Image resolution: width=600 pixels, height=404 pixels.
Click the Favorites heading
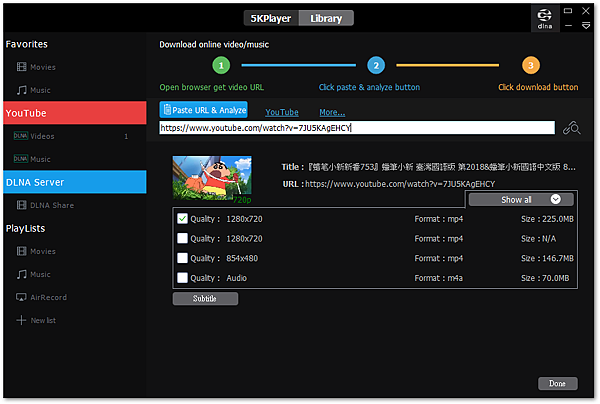coord(27,44)
